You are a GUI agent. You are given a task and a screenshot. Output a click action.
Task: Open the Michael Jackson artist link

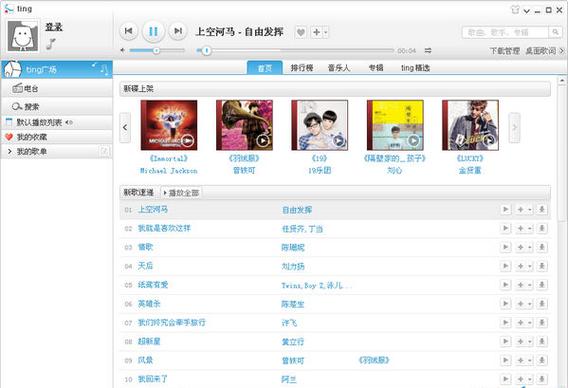click(169, 171)
